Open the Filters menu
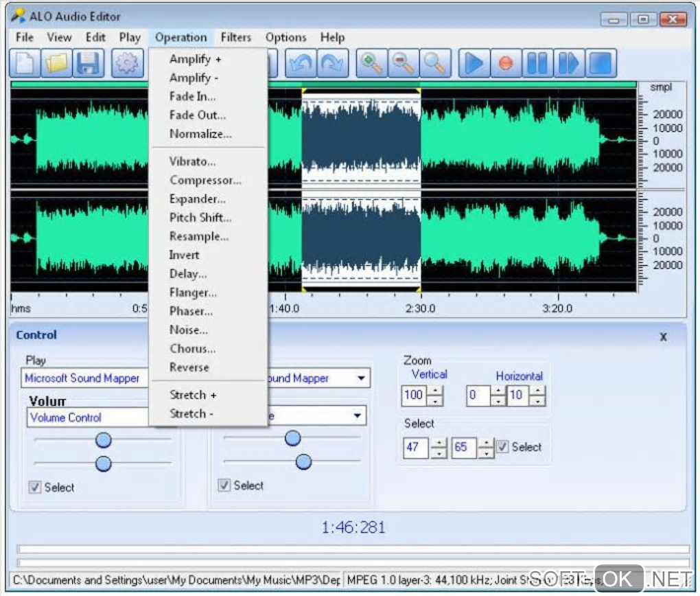The height and width of the screenshot is (596, 700). 235,37
